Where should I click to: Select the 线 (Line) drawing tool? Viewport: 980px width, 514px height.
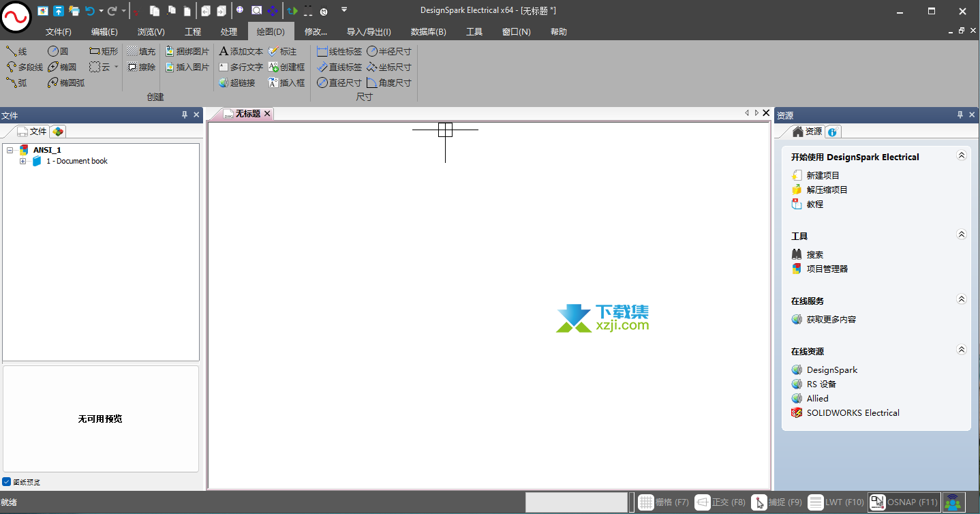pos(17,52)
